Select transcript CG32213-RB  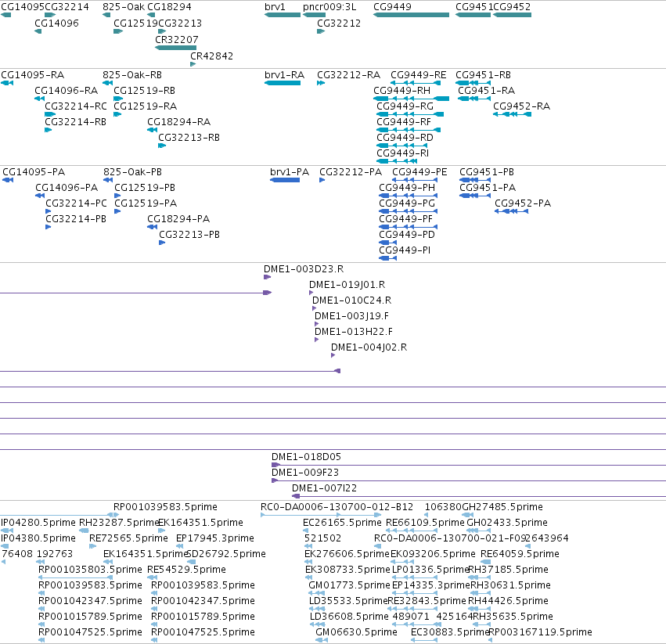click(189, 138)
